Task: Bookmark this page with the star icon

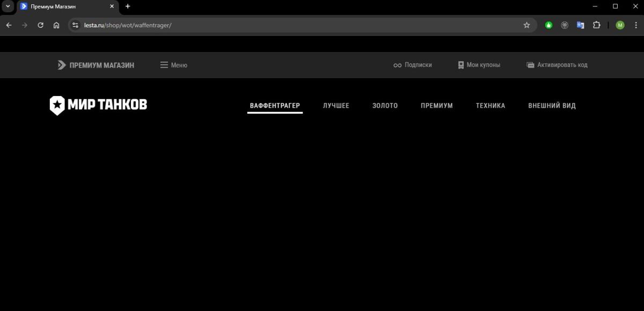Action: click(526, 25)
